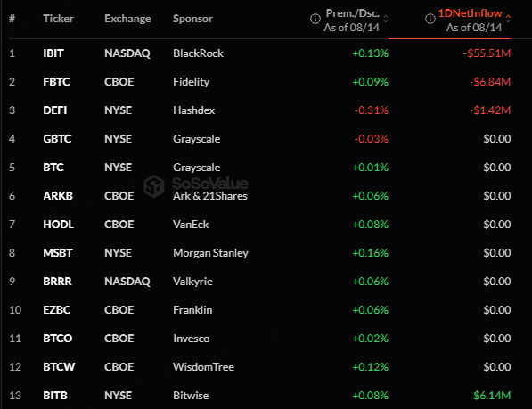Image resolution: width=532 pixels, height=409 pixels.
Task: Toggle sort arrows on Prem./Dsc. column
Action: tap(386, 19)
